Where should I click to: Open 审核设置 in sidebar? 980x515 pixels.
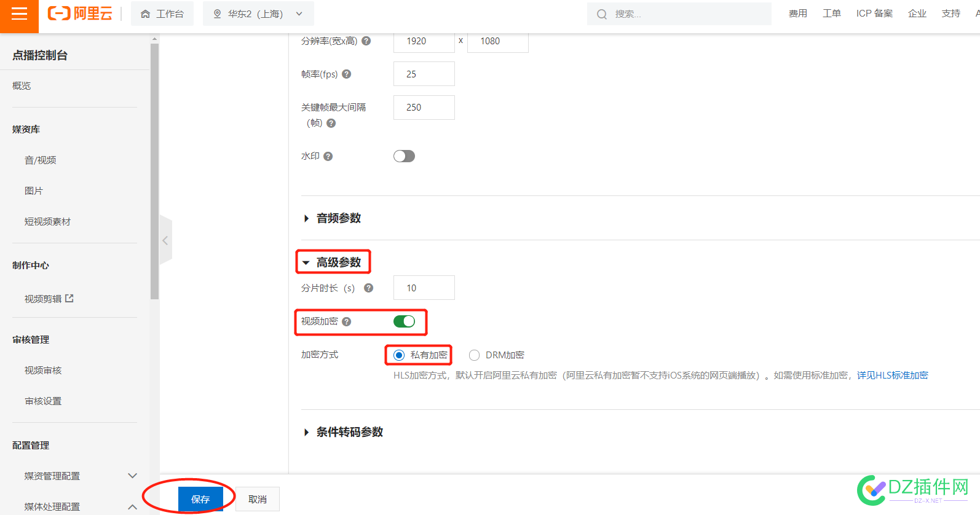point(43,401)
